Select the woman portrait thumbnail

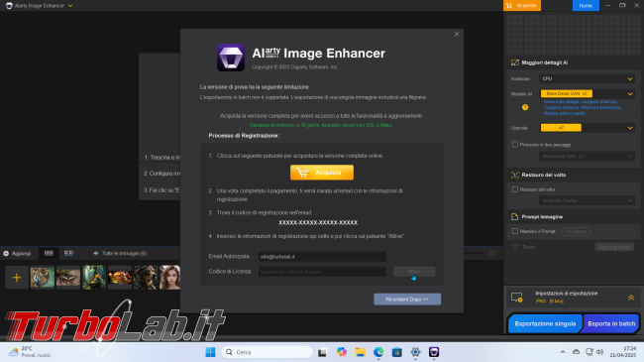pyautogui.click(x=169, y=278)
